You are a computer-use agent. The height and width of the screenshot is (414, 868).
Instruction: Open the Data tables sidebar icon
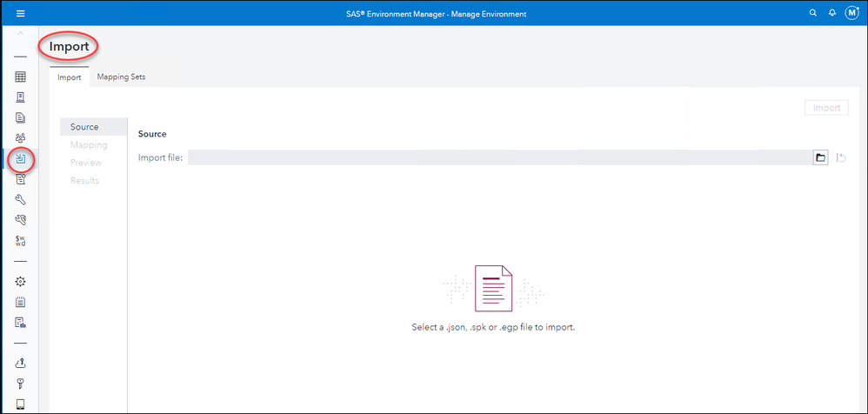(x=21, y=77)
